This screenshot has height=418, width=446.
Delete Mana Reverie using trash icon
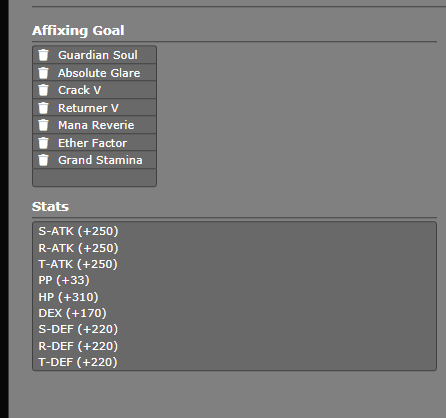tap(43, 125)
